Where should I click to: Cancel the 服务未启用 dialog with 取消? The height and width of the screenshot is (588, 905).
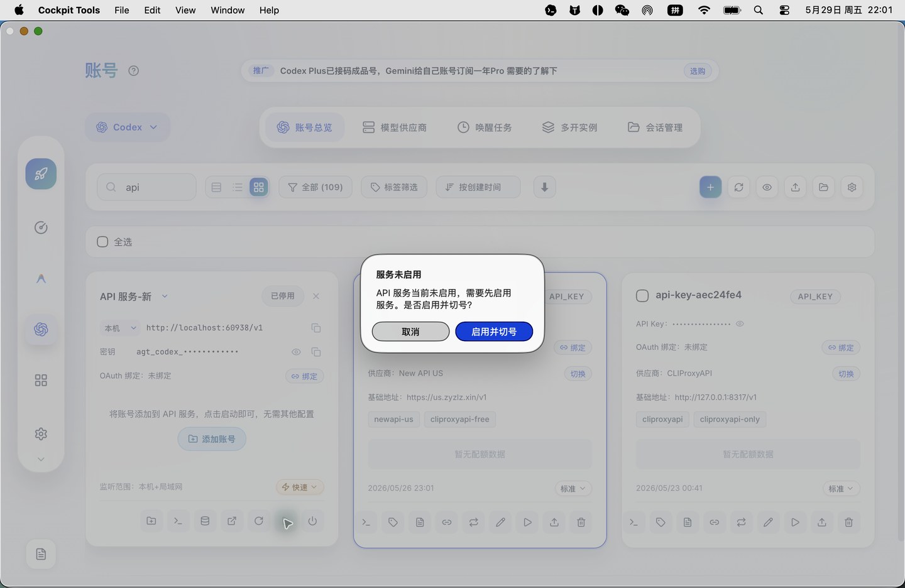tap(410, 332)
